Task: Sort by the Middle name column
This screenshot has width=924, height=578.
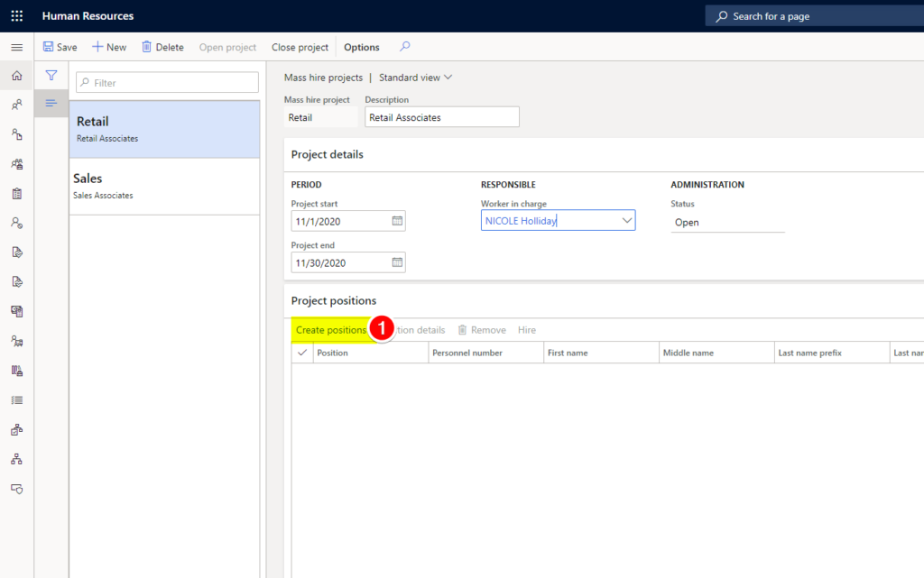Action: [716, 353]
